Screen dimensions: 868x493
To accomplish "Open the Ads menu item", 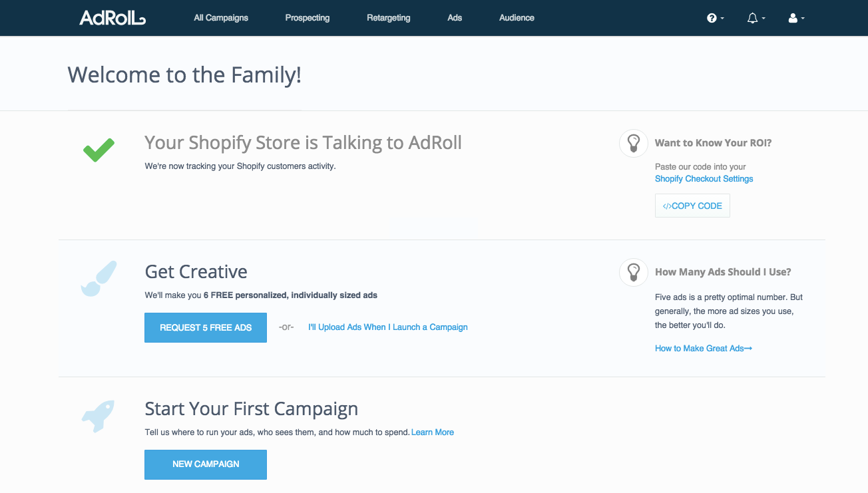I will click(455, 18).
